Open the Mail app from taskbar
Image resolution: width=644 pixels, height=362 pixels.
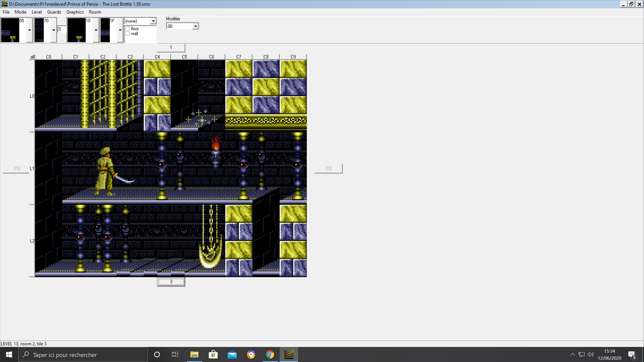(x=232, y=354)
